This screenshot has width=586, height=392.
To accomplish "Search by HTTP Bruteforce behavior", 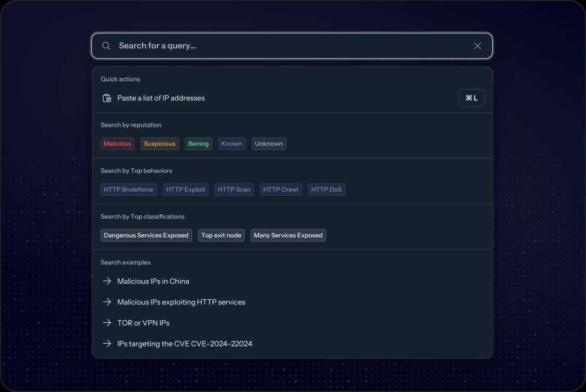I will pos(128,189).
